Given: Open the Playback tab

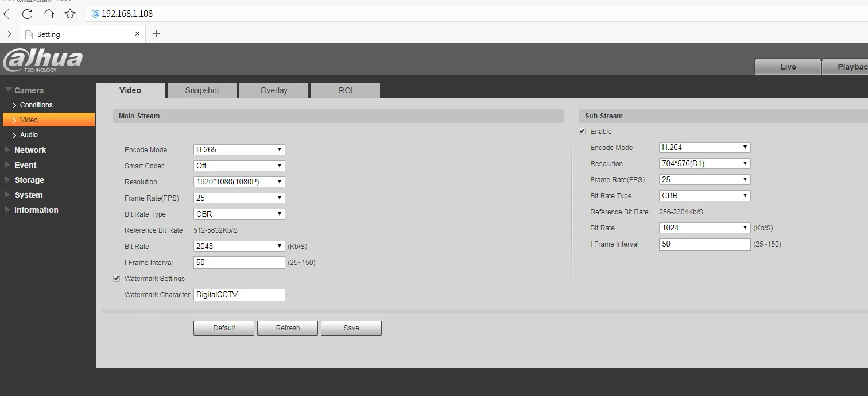Looking at the screenshot, I should tap(845, 67).
